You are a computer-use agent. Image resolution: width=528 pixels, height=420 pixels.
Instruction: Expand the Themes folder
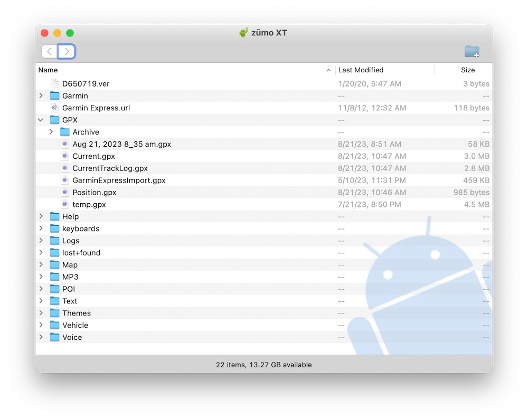click(41, 313)
